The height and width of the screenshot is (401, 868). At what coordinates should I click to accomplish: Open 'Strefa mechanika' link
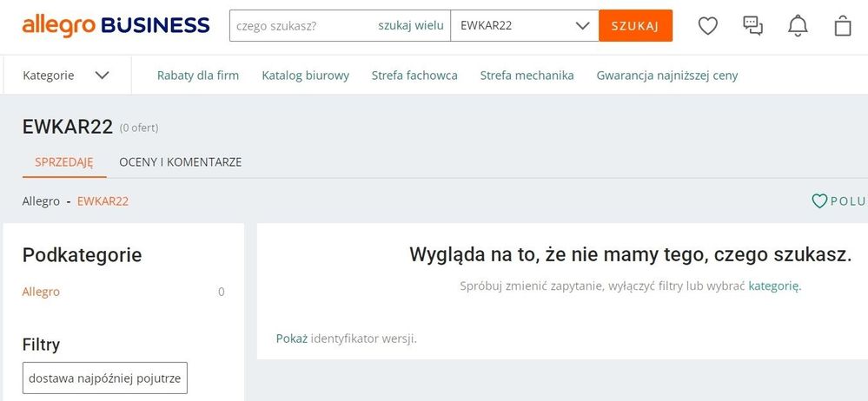pos(527,76)
